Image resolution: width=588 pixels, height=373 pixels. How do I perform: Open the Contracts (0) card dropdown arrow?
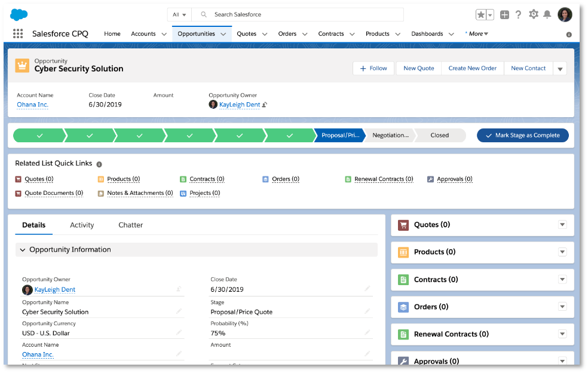562,280
